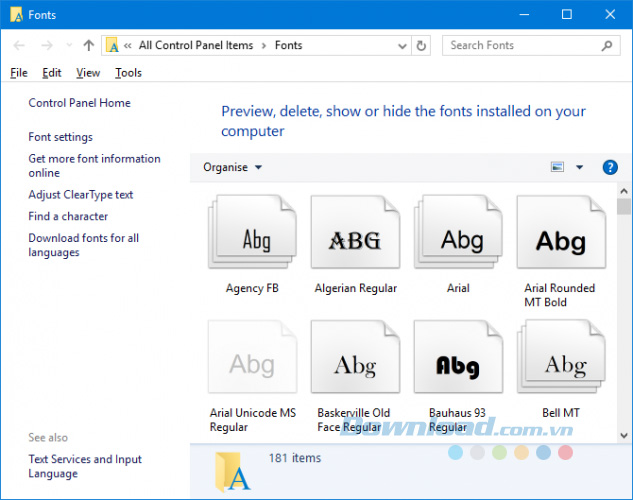Click the change view icon
The width and height of the screenshot is (633, 500).
(558, 167)
